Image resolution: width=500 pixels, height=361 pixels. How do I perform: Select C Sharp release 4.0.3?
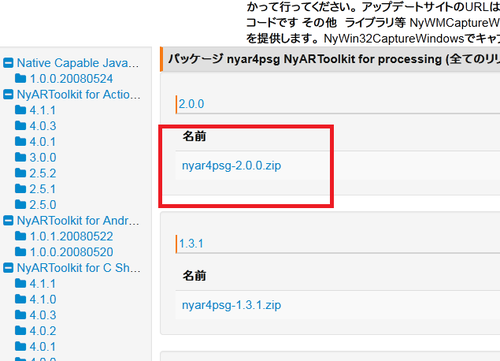[43, 315]
